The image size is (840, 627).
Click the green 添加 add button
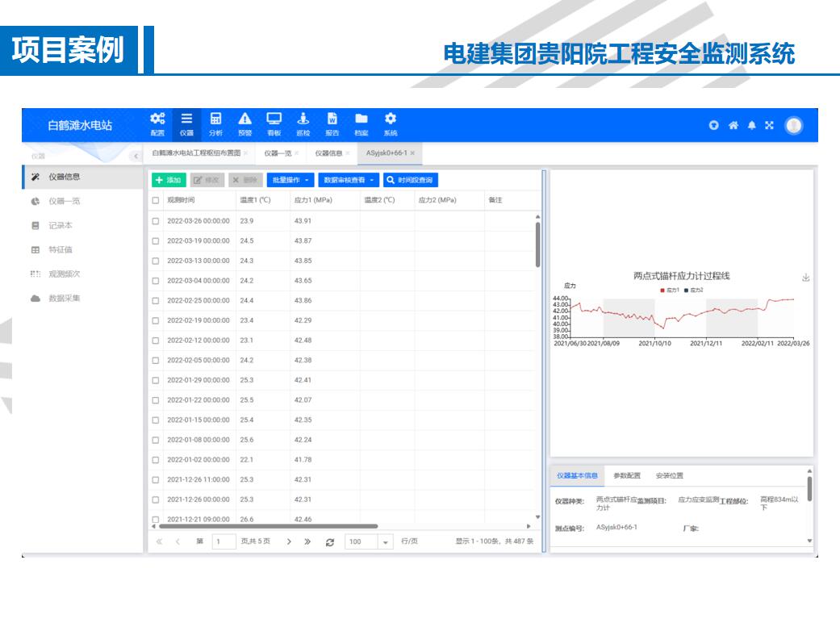tap(169, 180)
